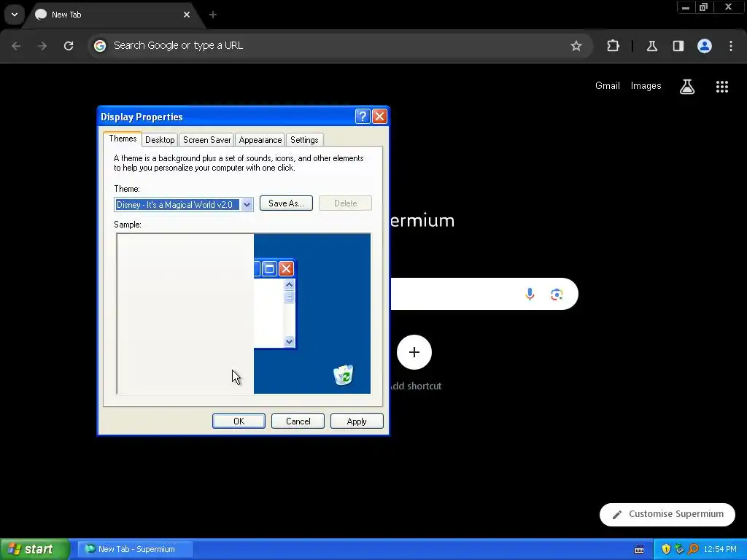Add a shortcut with plus button
The image size is (747, 560).
coord(414,352)
